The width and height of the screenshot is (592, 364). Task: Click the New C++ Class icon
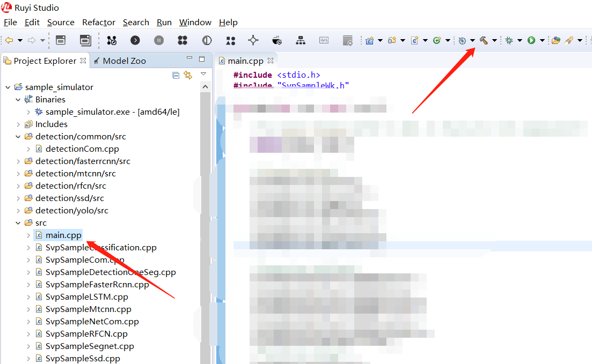(437, 40)
